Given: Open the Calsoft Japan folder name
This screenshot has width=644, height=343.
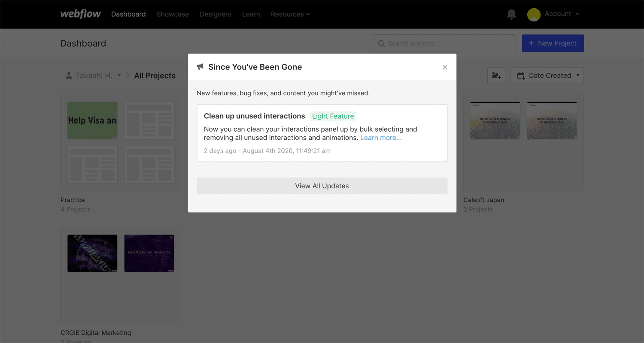Looking at the screenshot, I should click(x=484, y=200).
